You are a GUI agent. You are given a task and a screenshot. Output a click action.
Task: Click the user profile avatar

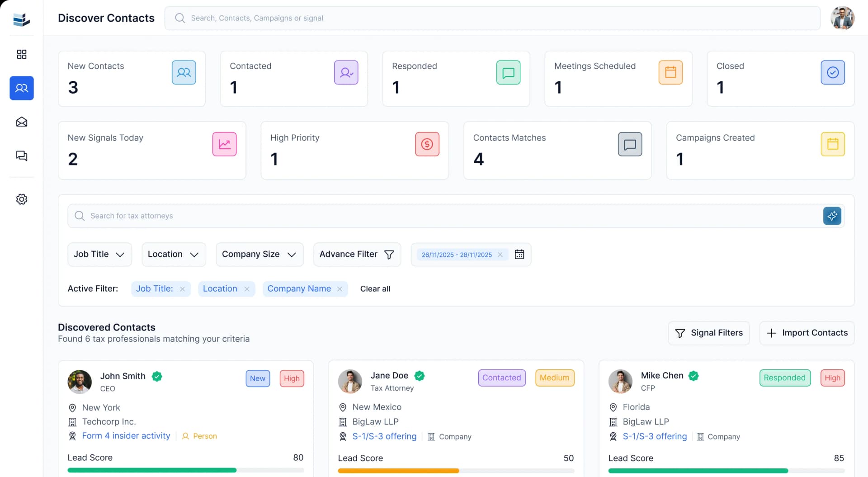[842, 18]
